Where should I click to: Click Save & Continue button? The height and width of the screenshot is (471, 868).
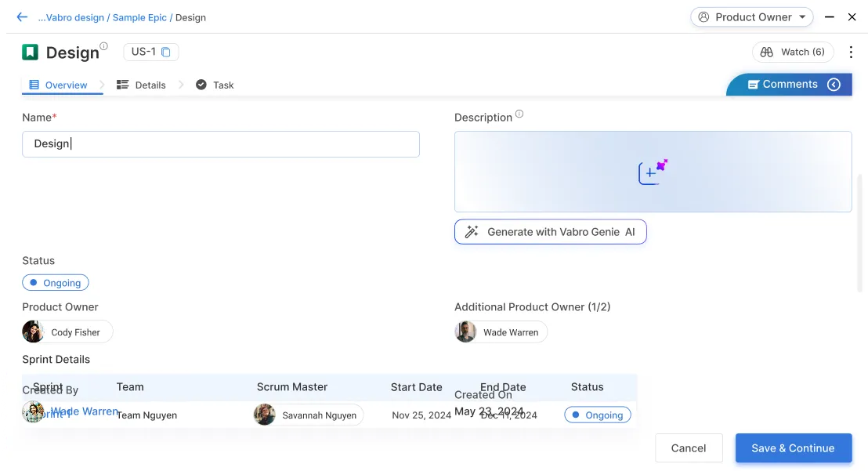[793, 448]
